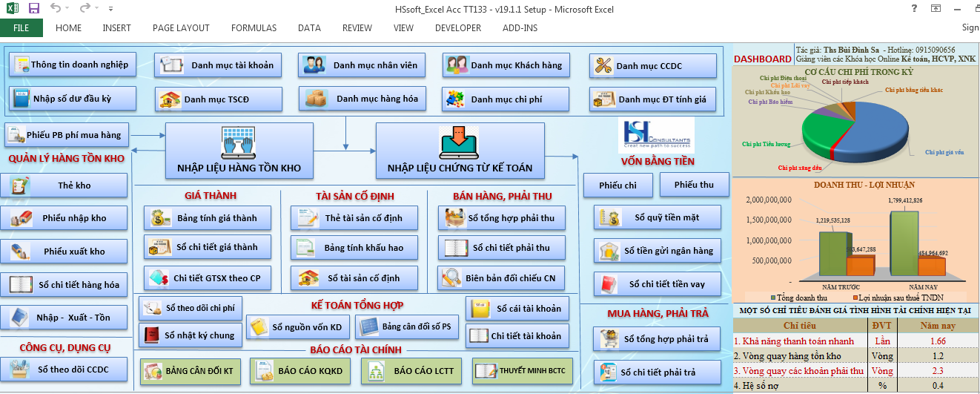
Task: Open BÁO CÁO LCTT report
Action: pos(412,370)
